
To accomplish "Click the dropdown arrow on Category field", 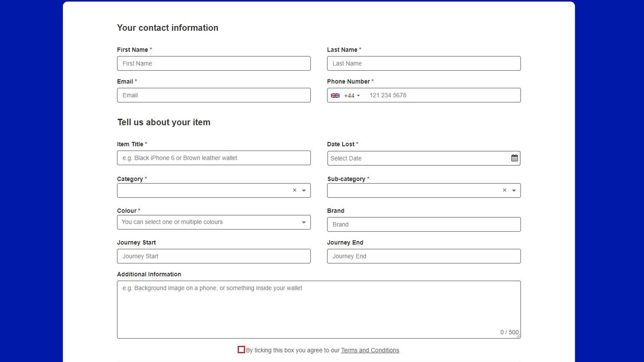I will pyautogui.click(x=304, y=190).
